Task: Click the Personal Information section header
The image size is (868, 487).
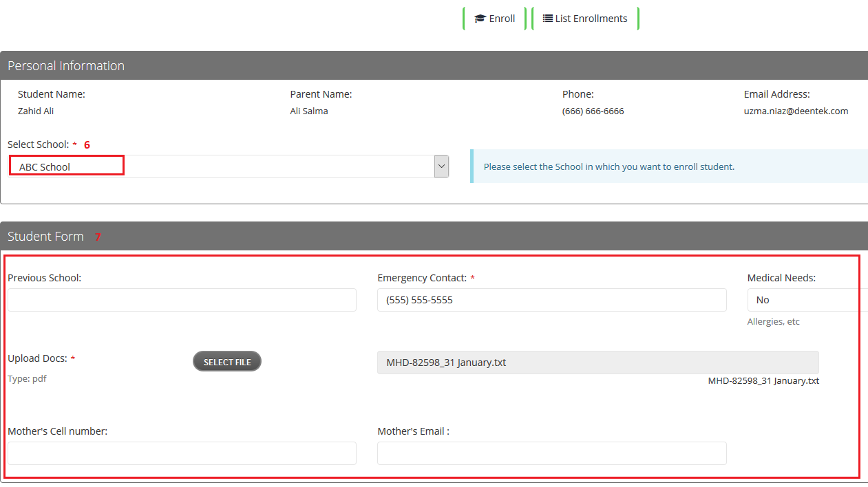Action: pos(434,66)
